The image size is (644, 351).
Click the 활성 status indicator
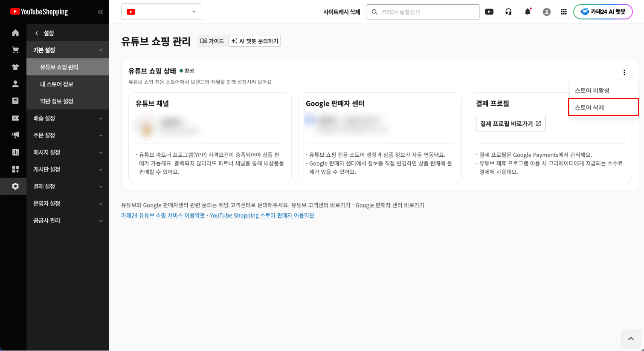(187, 71)
